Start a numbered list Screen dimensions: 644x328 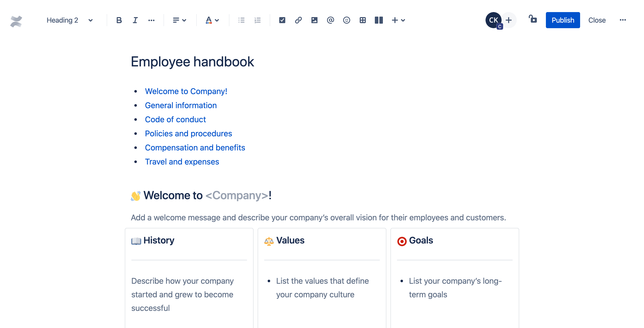[x=257, y=20]
